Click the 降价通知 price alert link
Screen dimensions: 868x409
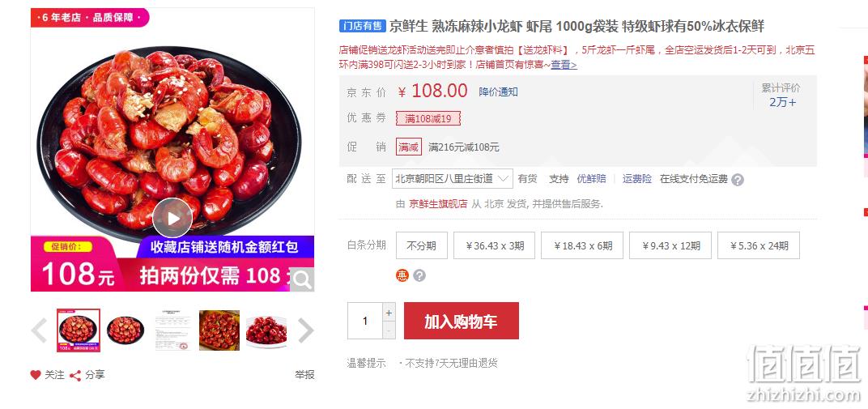click(498, 92)
